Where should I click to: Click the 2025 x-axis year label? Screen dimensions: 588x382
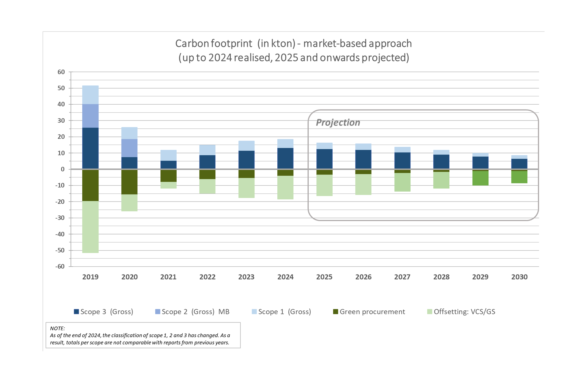click(324, 277)
